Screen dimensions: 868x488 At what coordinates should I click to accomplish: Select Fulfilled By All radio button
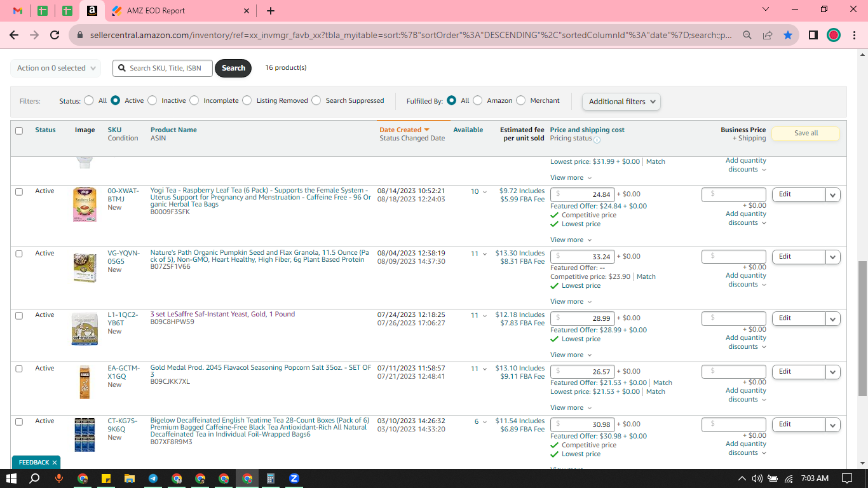coord(452,100)
